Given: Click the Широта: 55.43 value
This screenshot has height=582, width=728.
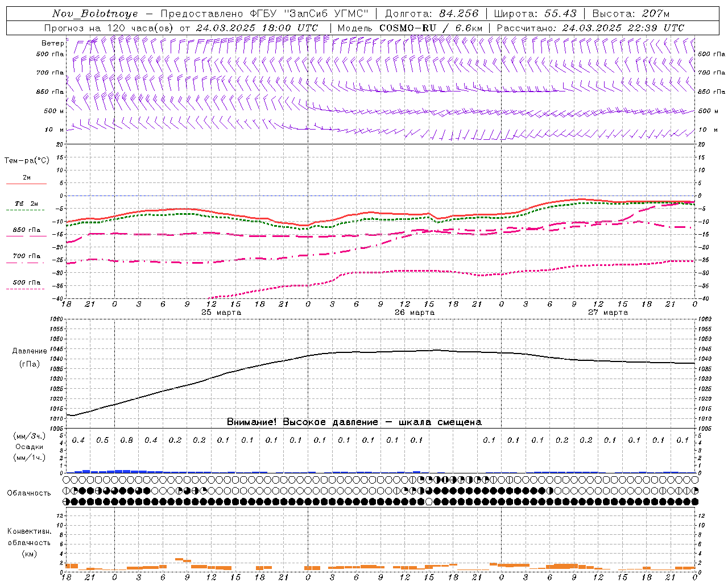Looking at the screenshot, I should pyautogui.click(x=535, y=14).
